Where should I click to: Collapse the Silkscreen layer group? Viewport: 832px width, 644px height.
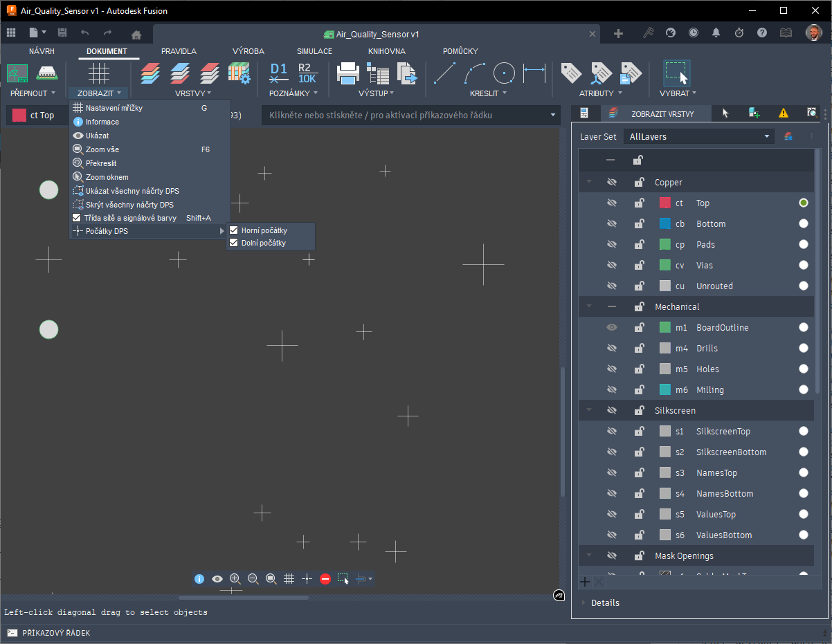click(589, 410)
